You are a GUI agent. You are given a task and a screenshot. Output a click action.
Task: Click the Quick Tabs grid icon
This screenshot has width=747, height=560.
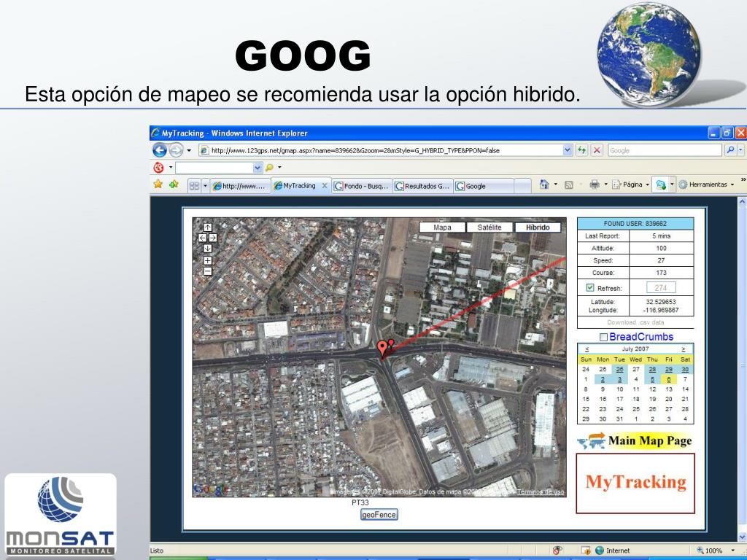coord(194,186)
